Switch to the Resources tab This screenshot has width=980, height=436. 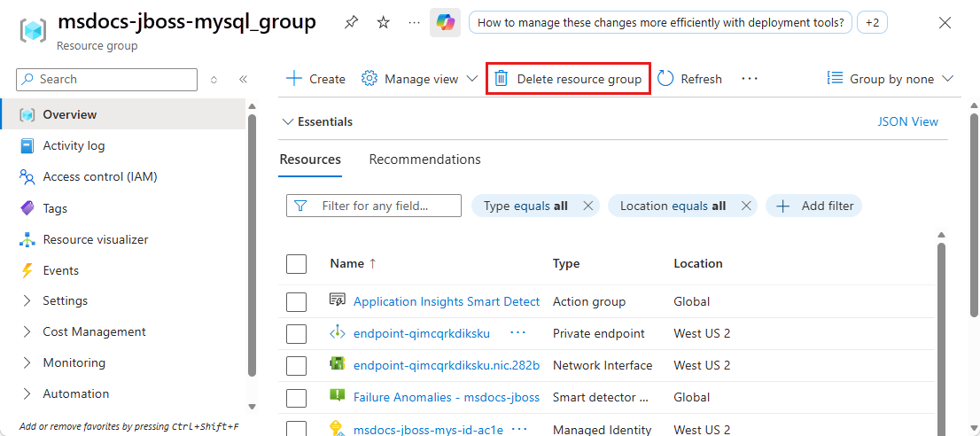[310, 160]
